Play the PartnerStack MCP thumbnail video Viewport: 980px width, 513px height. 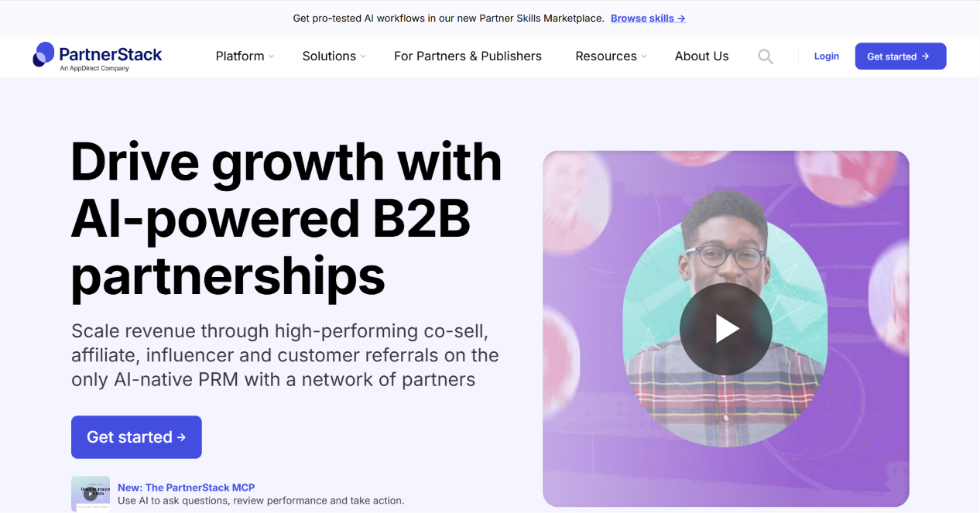91,494
